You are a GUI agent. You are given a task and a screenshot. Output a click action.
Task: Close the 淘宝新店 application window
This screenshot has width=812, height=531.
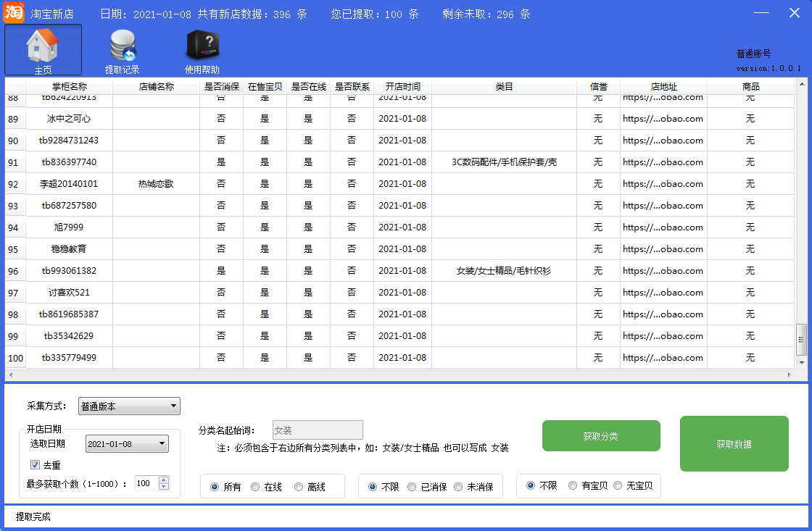click(x=794, y=13)
